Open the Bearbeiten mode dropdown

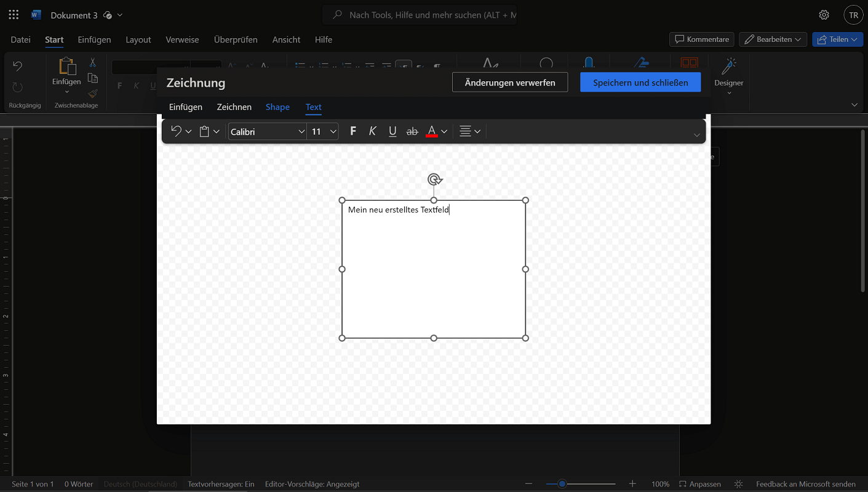click(773, 39)
